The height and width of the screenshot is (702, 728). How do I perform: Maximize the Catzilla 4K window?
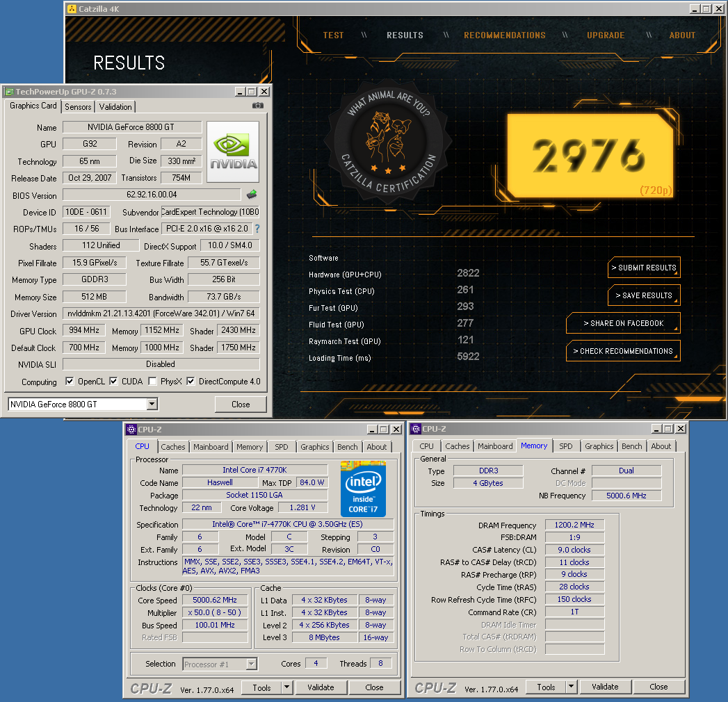pos(706,9)
